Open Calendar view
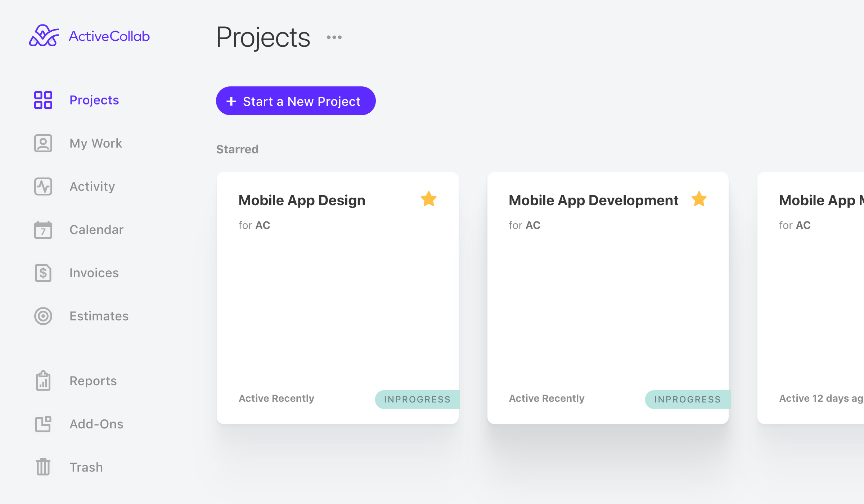864x504 pixels. pos(96,229)
